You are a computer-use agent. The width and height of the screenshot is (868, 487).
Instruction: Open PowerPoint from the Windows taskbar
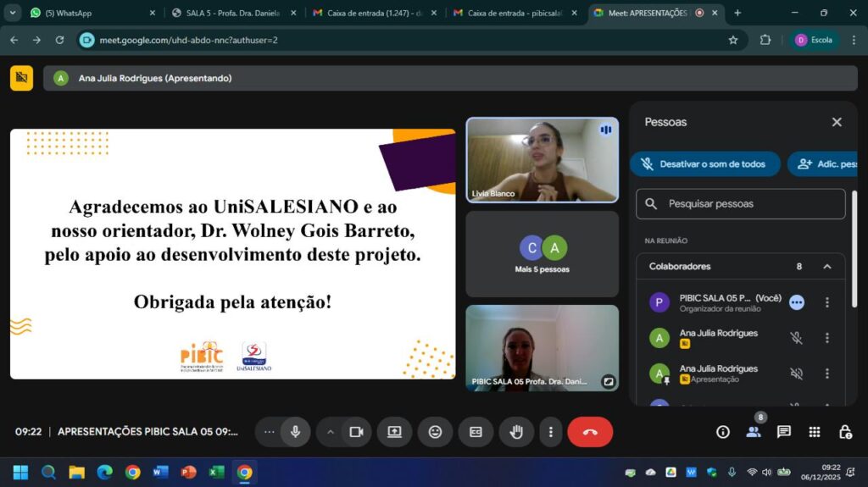pyautogui.click(x=188, y=472)
